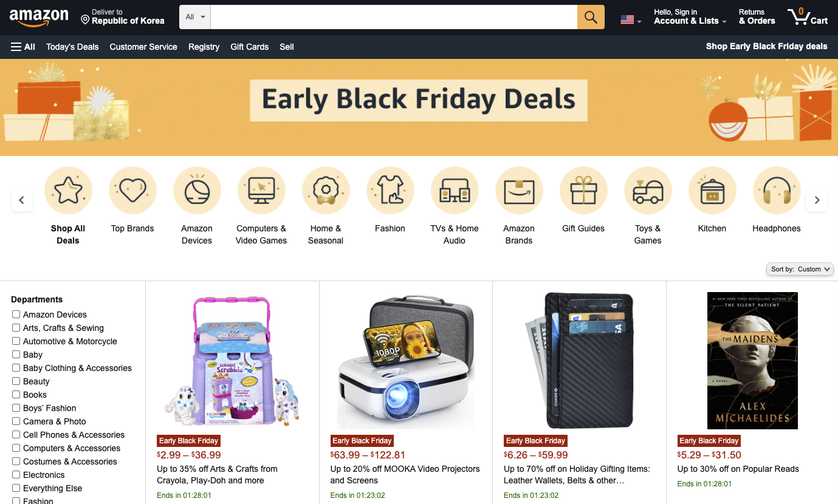838x504 pixels.
Task: Click the category carousel right arrow
Action: tap(817, 200)
